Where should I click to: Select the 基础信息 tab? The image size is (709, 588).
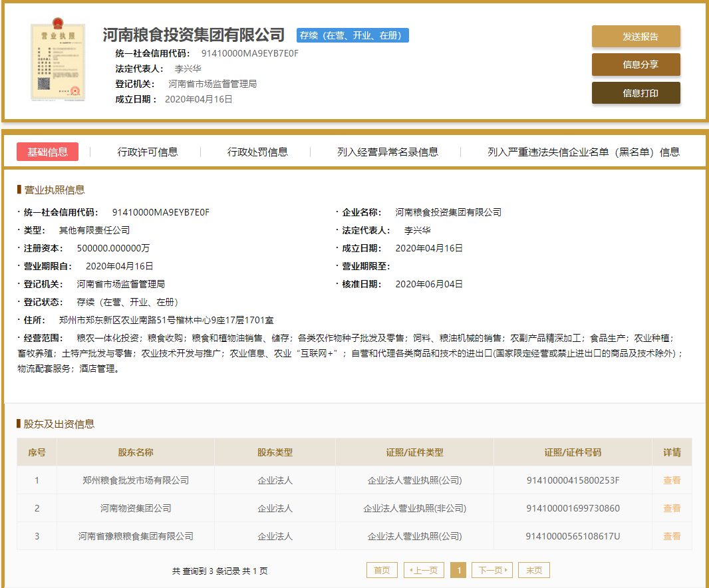pyautogui.click(x=47, y=152)
